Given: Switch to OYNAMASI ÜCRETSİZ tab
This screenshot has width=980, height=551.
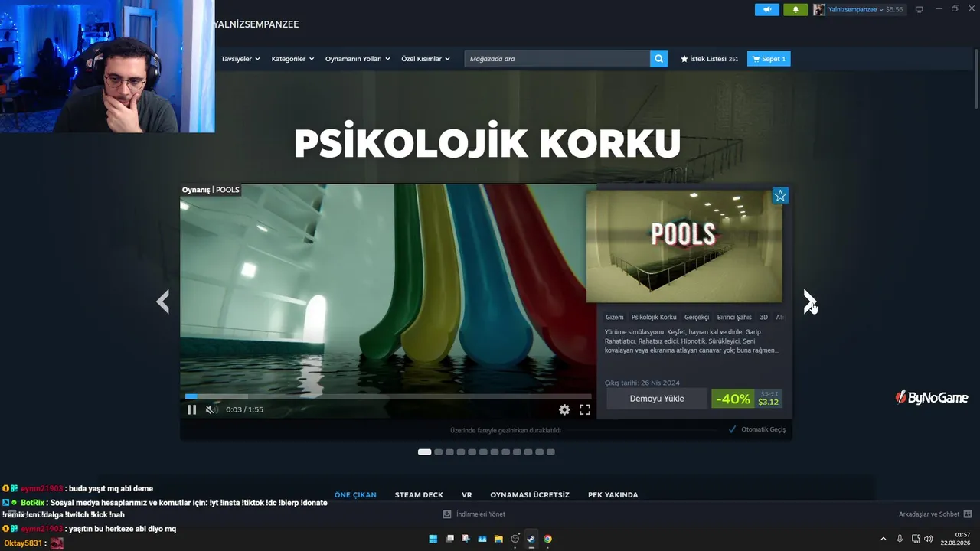Looking at the screenshot, I should pos(530,495).
